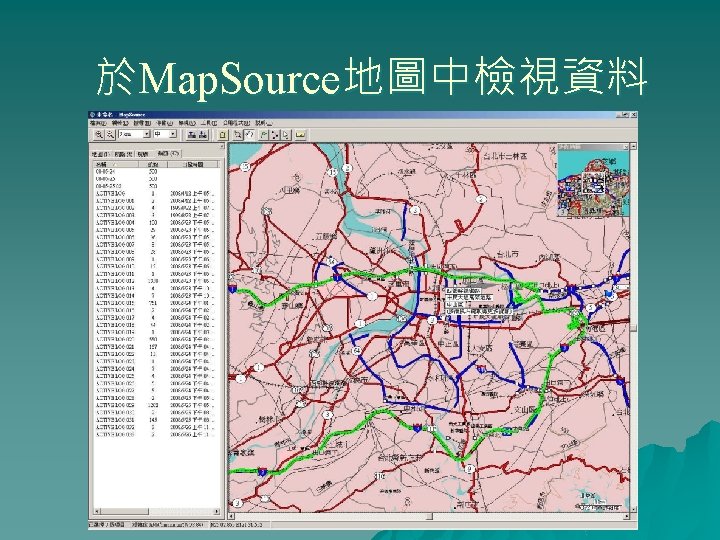The width and height of the screenshot is (720, 540).
Task: Click the yellow map selection tool icon
Action: coord(223,135)
